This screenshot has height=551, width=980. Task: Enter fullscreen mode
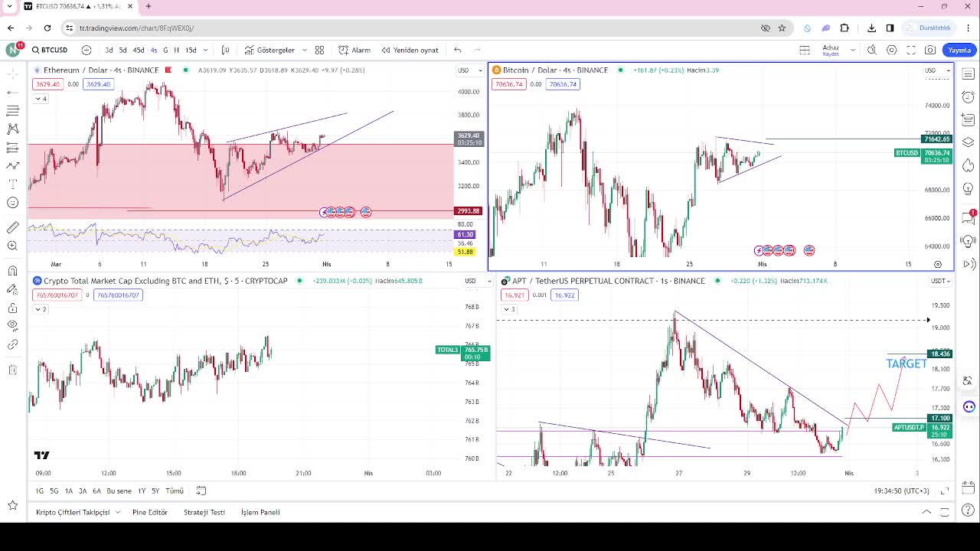pos(911,50)
